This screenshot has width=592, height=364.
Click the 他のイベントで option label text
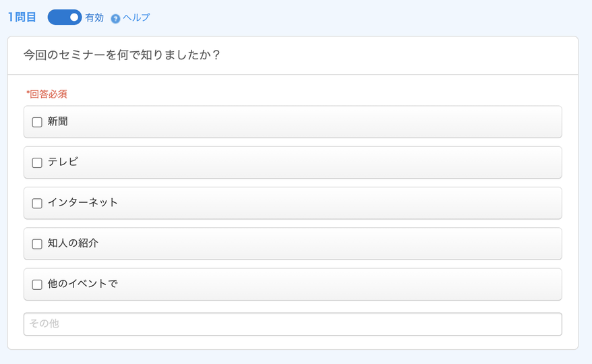[83, 284]
